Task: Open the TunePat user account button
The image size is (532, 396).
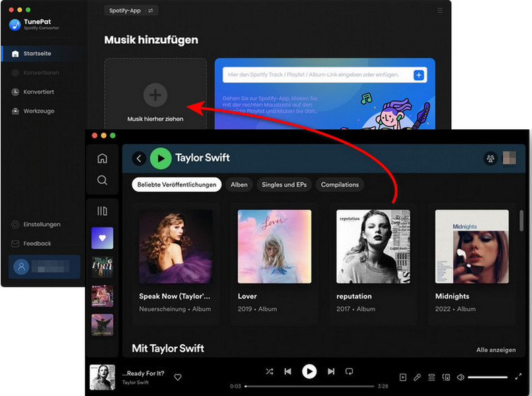Action: click(x=44, y=267)
